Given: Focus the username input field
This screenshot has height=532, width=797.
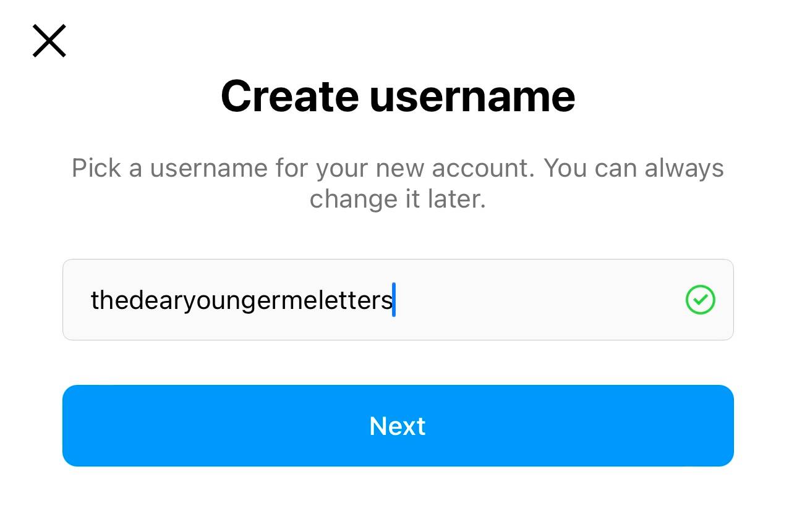Looking at the screenshot, I should tap(398, 300).
